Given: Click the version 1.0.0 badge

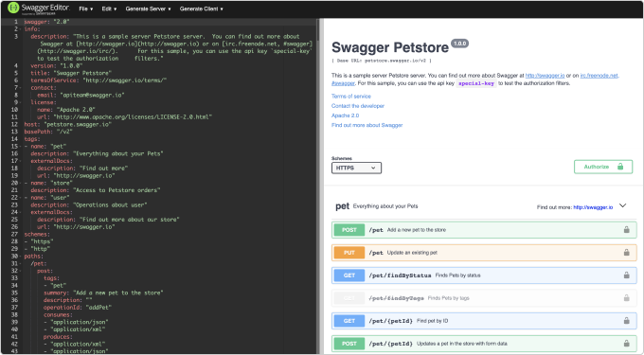Looking at the screenshot, I should [x=459, y=44].
